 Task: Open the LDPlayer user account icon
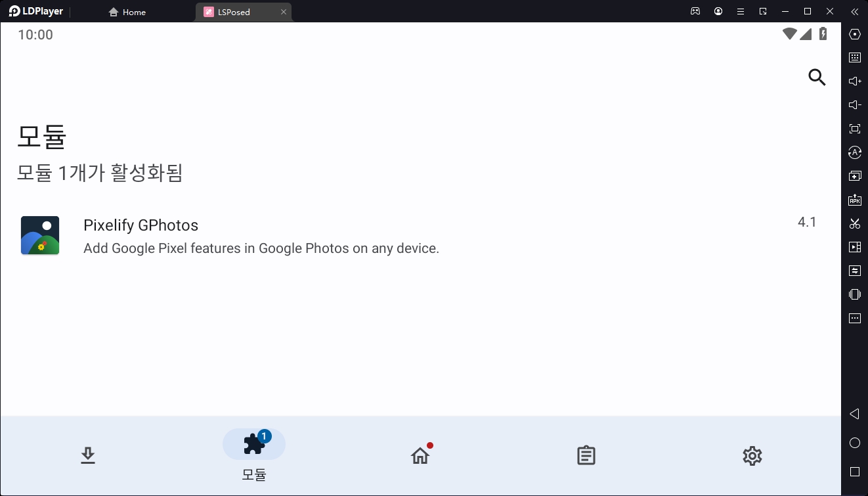(718, 11)
